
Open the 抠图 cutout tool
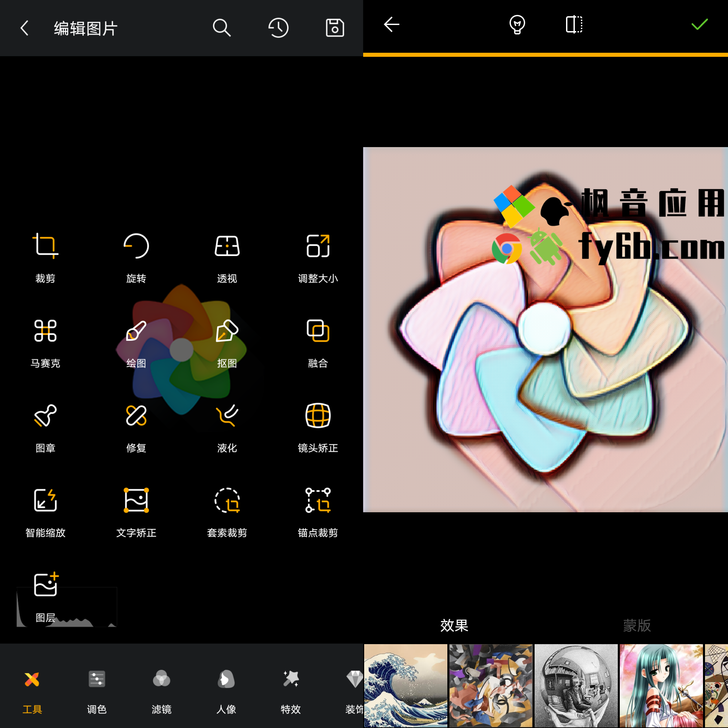[227, 343]
